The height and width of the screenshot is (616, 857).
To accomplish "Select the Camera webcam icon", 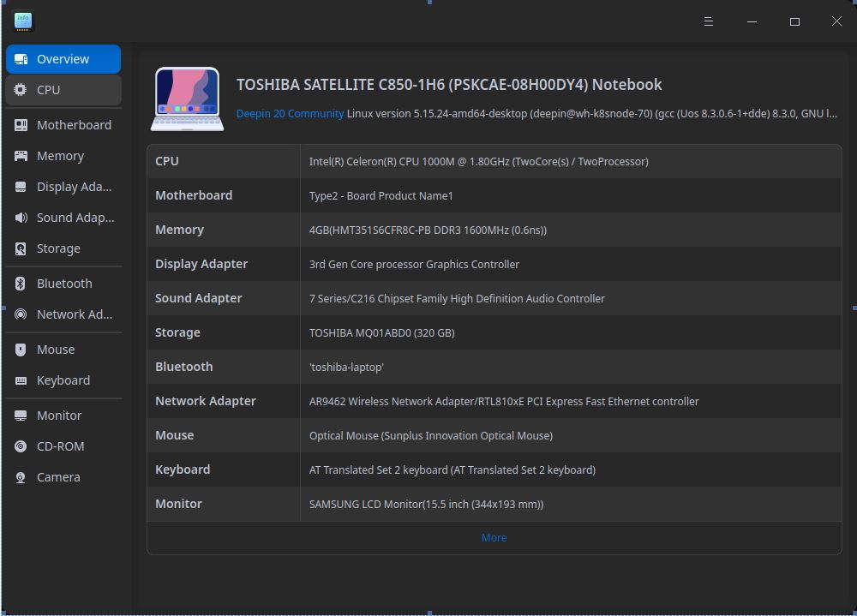I will (21, 477).
